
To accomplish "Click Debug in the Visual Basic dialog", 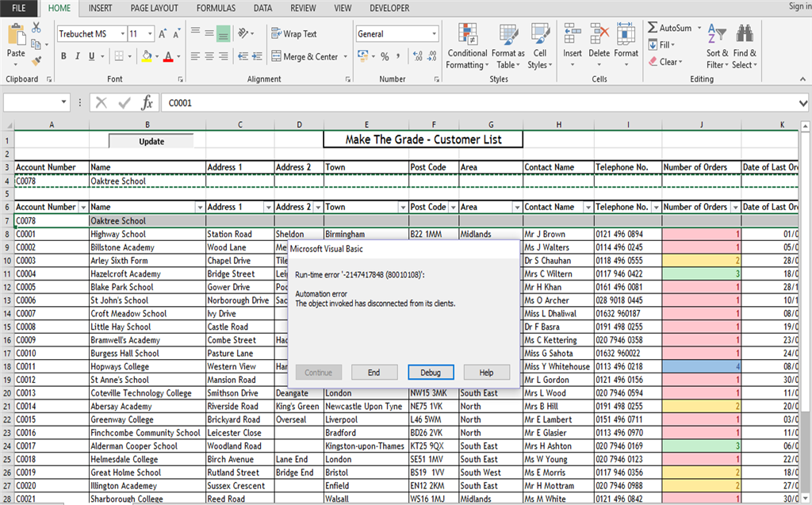I will [x=431, y=373].
